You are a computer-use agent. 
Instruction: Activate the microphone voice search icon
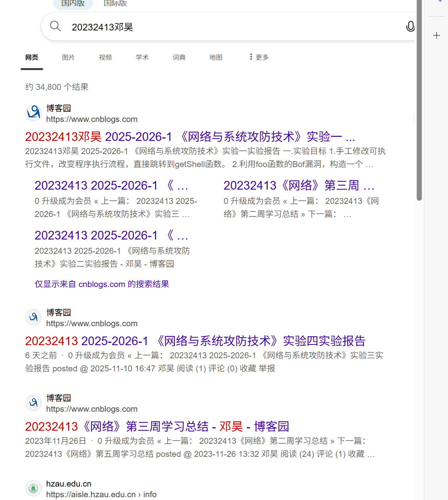click(x=410, y=27)
